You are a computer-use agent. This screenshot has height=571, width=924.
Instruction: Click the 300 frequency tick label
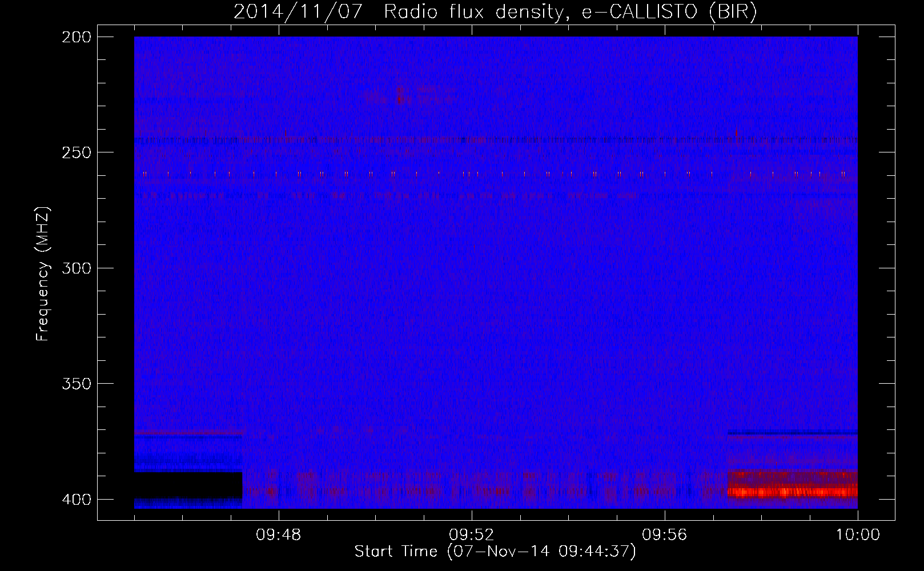tap(77, 268)
